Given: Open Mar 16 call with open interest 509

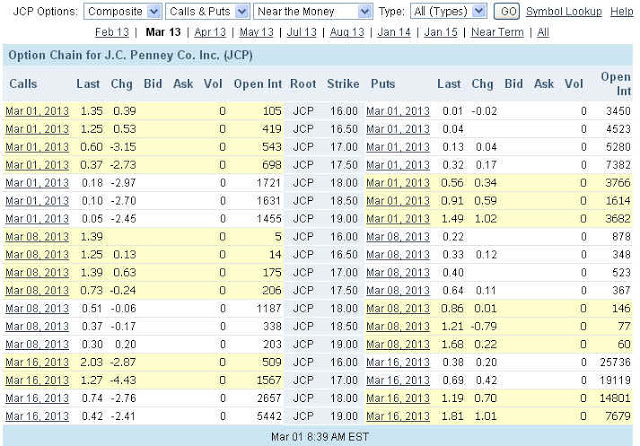Looking at the screenshot, I should [37, 362].
